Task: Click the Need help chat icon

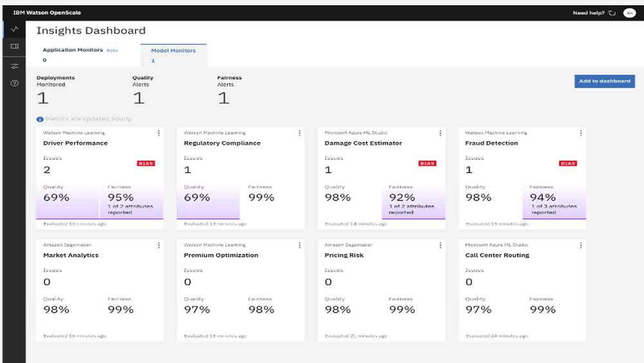Action: click(x=612, y=13)
